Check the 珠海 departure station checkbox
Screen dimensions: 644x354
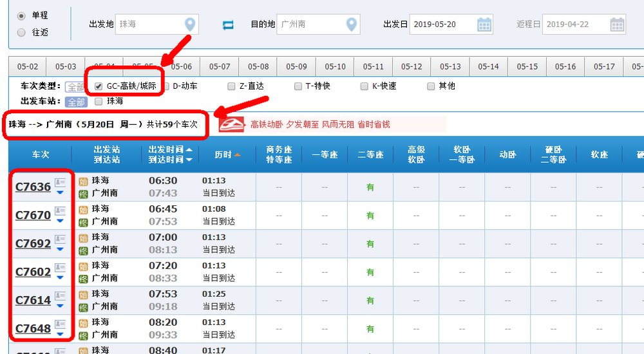click(x=98, y=102)
